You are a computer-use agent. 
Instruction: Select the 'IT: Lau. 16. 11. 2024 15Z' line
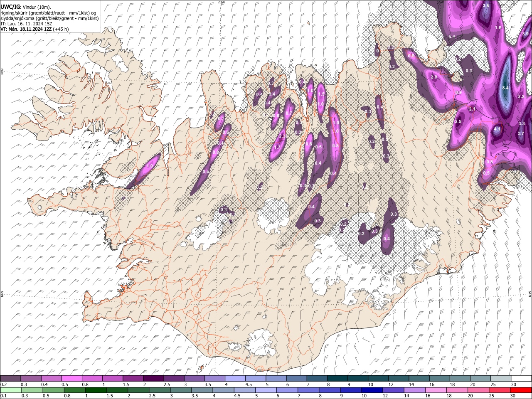[26, 24]
